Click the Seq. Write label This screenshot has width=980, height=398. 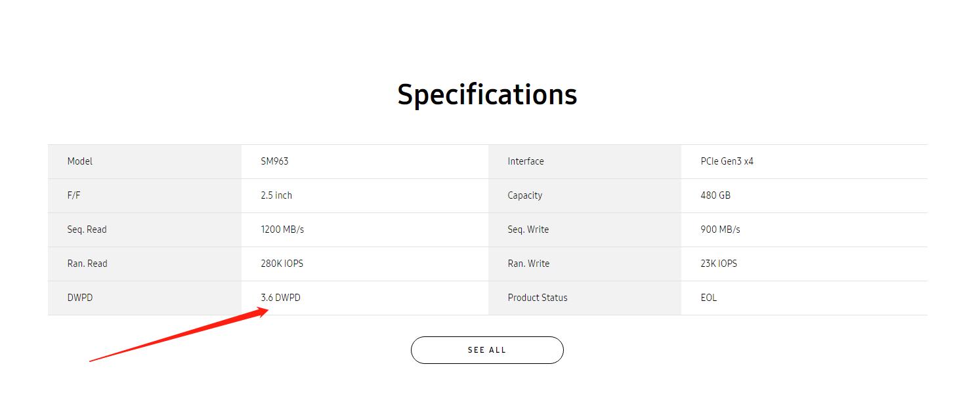click(528, 229)
